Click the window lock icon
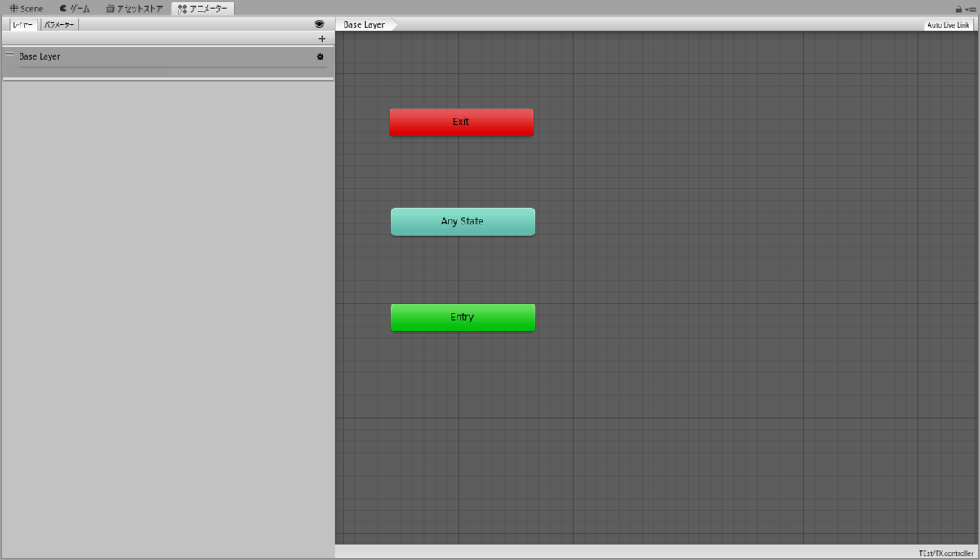Screen dimensions: 980x560 pyautogui.click(x=959, y=9)
